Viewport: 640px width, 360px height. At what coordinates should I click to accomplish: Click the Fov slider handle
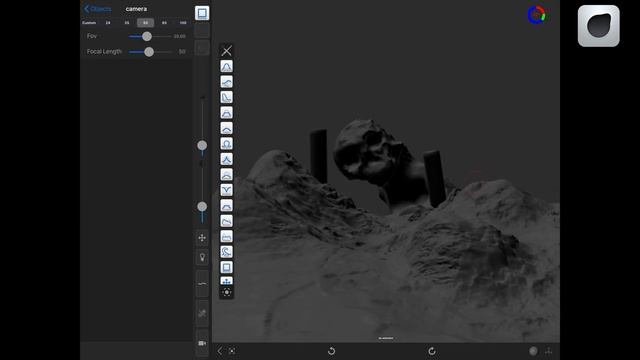(147, 36)
